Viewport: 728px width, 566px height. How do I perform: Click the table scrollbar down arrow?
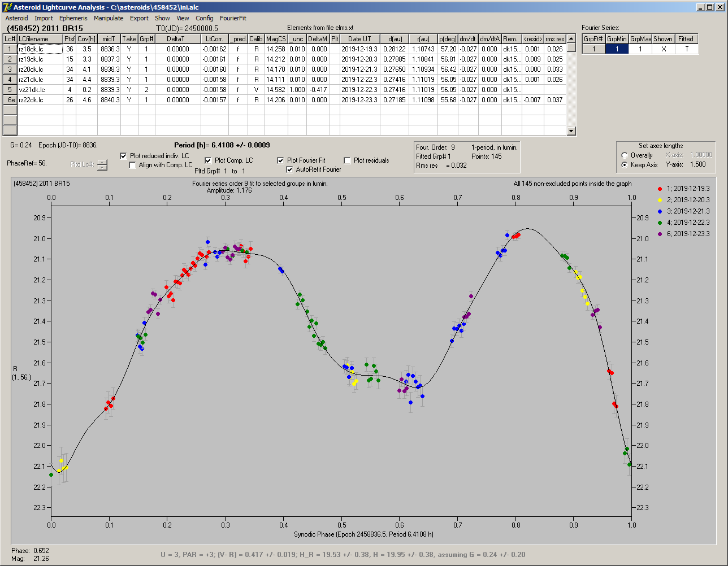click(571, 131)
